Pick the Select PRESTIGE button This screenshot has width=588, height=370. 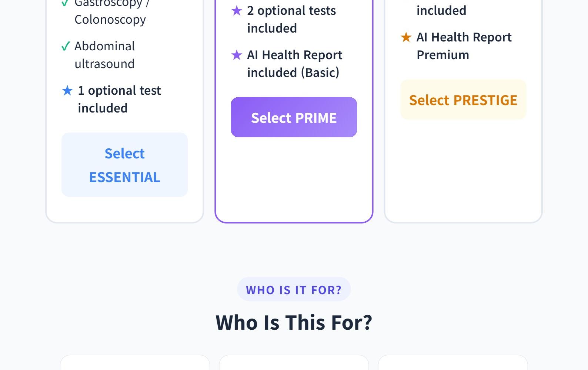tap(463, 100)
